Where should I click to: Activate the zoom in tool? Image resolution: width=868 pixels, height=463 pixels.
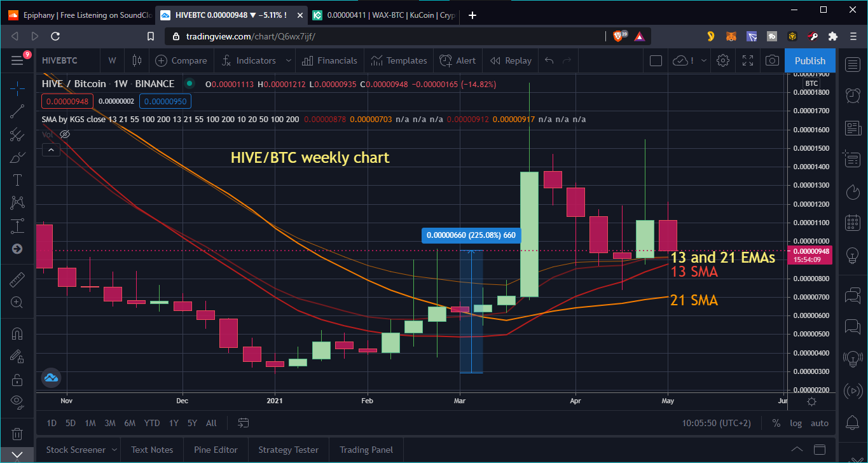17,303
